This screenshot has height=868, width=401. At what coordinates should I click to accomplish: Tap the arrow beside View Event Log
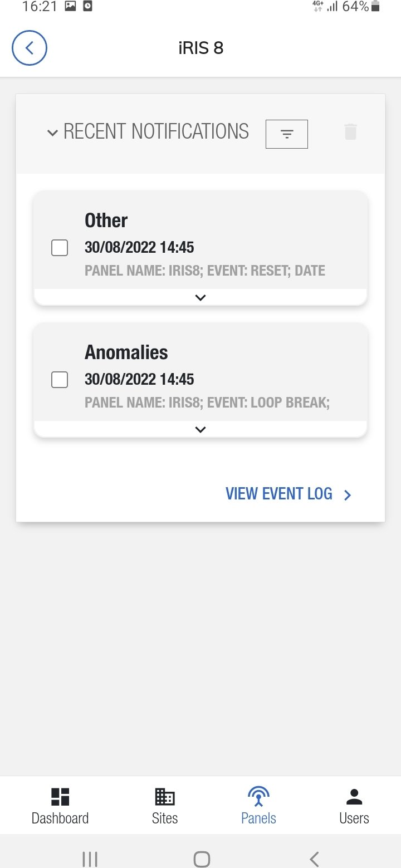(348, 495)
